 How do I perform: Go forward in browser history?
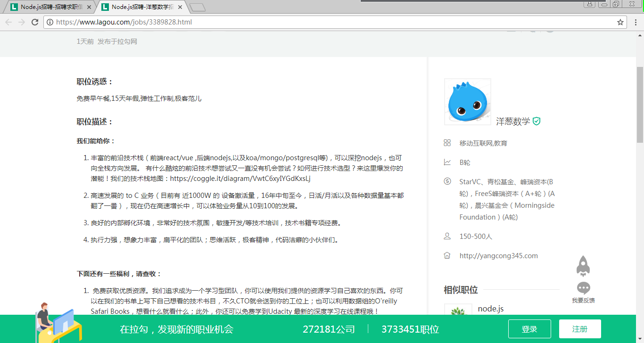pyautogui.click(x=22, y=22)
